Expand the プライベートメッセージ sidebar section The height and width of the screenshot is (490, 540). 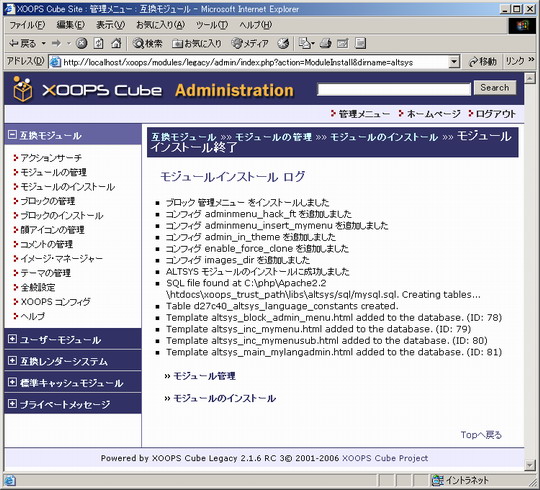point(12,404)
